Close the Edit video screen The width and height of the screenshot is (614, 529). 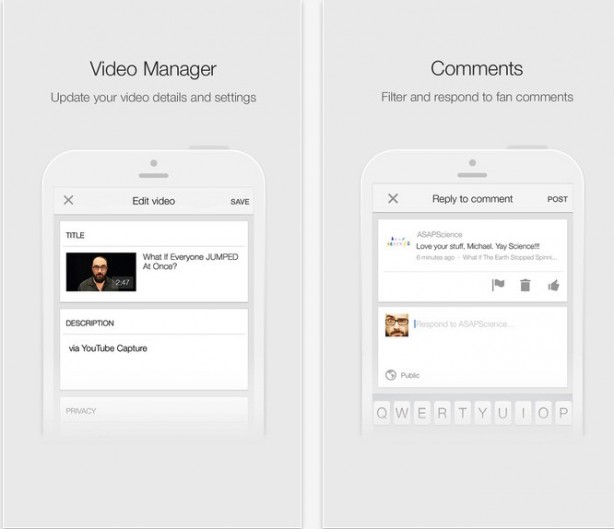pyautogui.click(x=68, y=200)
